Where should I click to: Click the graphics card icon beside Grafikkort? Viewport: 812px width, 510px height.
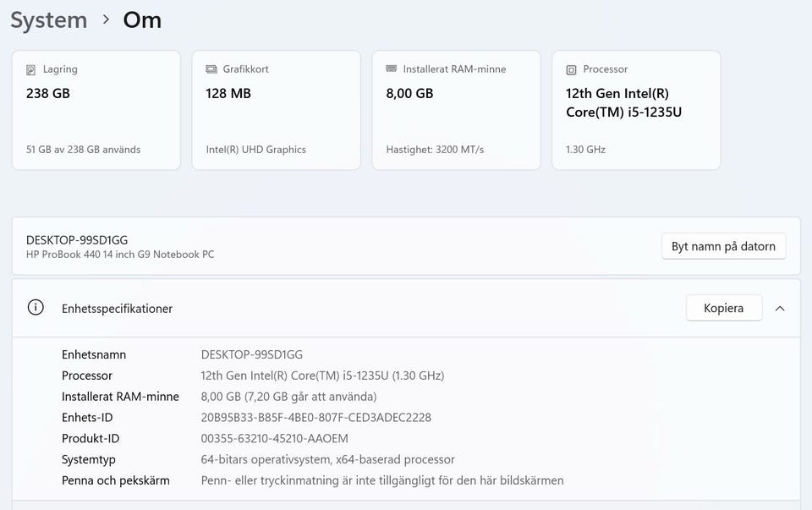tap(211, 69)
